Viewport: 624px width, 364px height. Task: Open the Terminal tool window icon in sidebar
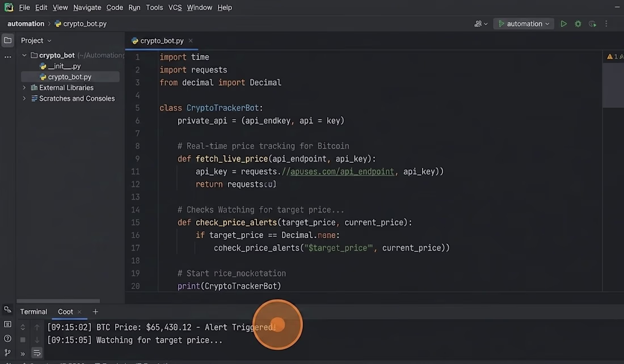point(7,324)
